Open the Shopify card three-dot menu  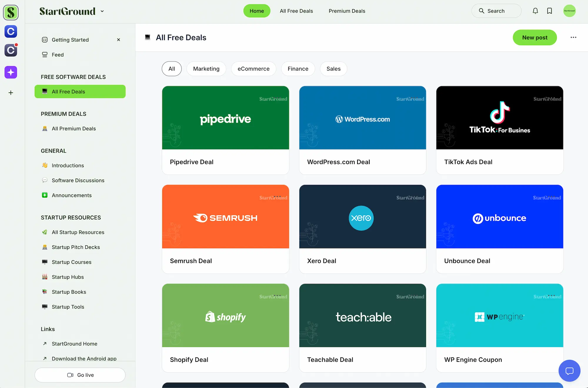coord(277,295)
